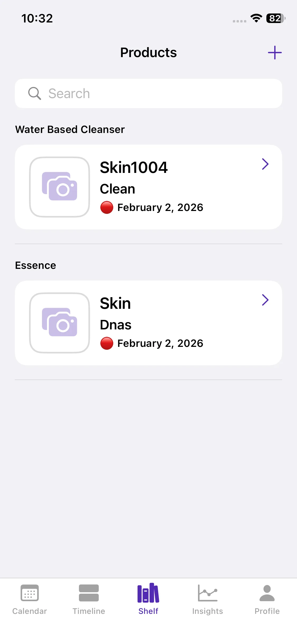Go to the Profile person icon

[x=267, y=593]
